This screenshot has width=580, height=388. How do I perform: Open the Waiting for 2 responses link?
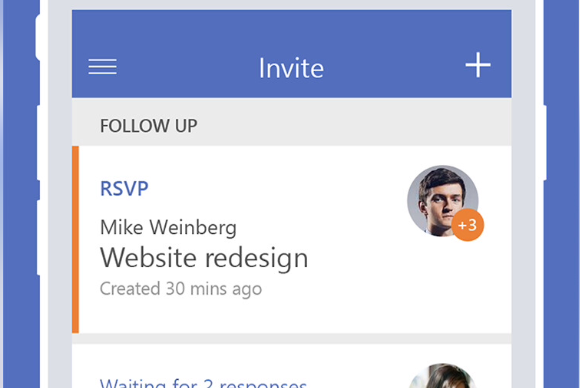(x=203, y=383)
